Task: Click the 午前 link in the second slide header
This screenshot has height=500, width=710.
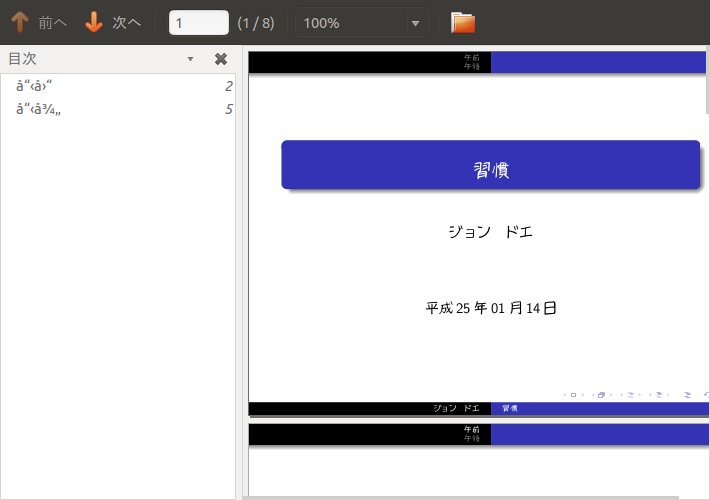Action: click(x=471, y=429)
